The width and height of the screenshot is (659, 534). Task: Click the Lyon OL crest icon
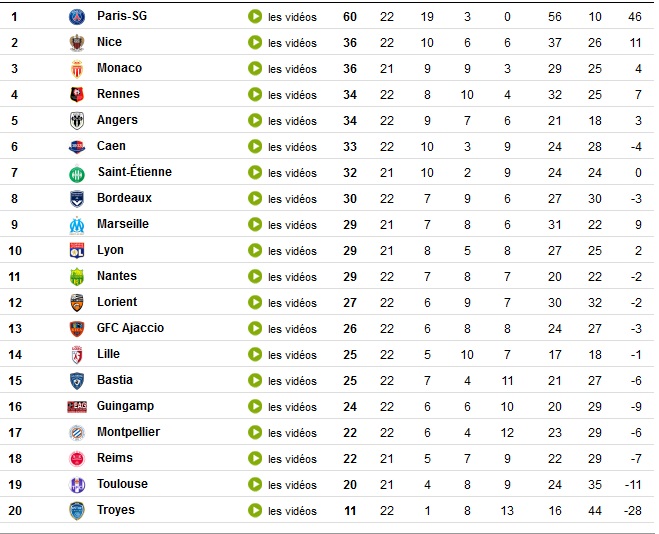click(x=77, y=251)
